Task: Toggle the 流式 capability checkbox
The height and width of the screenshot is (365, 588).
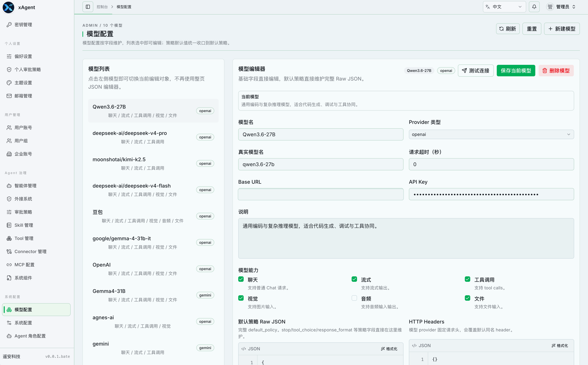Action: (x=354, y=279)
